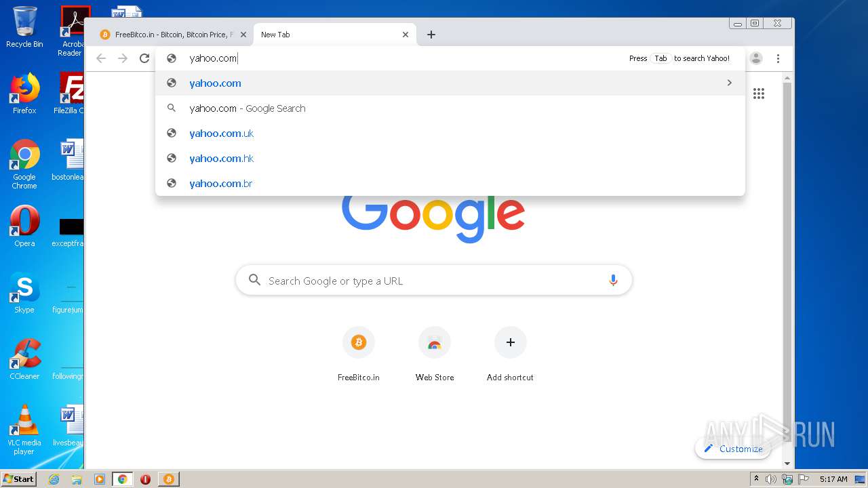Open the bostonlea Word document on desktop
The width and height of the screenshot is (868, 488).
click(68, 161)
